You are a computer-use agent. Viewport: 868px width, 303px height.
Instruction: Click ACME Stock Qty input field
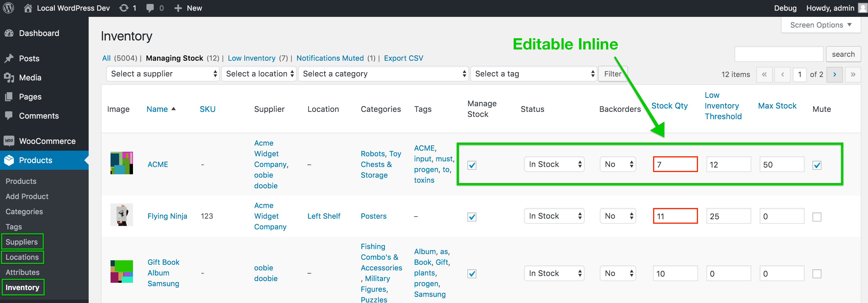(x=675, y=165)
